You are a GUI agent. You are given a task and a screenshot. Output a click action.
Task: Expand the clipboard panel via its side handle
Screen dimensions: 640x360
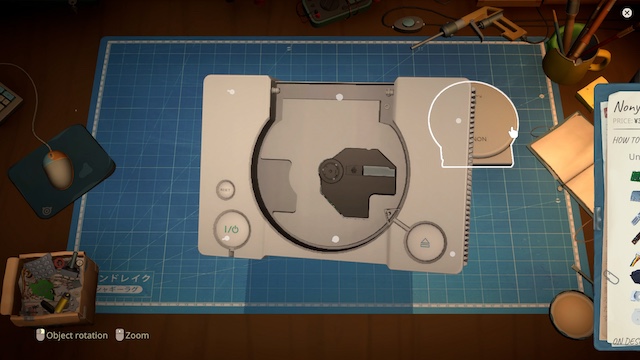597,218
